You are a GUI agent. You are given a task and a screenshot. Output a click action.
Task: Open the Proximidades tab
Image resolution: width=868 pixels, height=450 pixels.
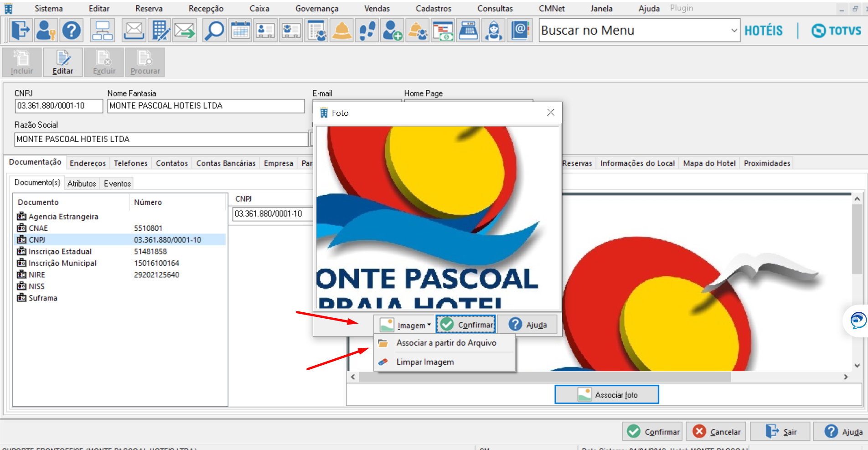tap(767, 163)
